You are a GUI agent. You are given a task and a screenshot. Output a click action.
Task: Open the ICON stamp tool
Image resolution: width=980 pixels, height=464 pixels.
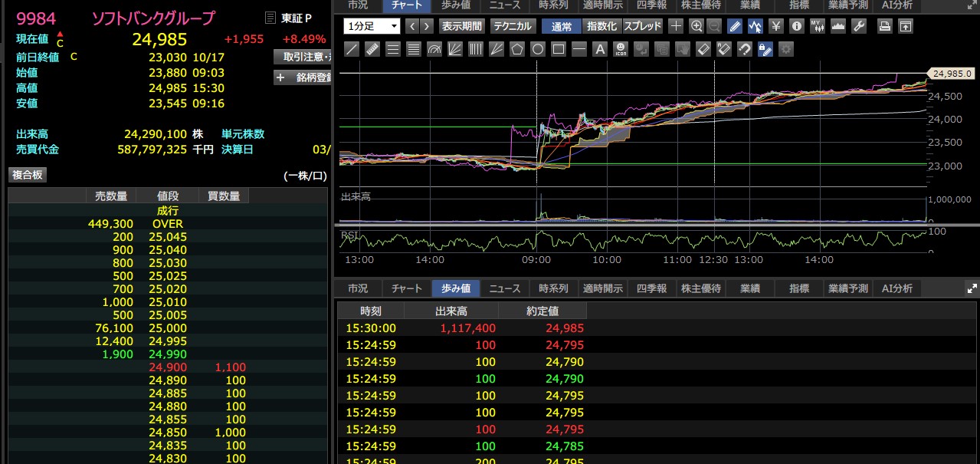coord(621,49)
